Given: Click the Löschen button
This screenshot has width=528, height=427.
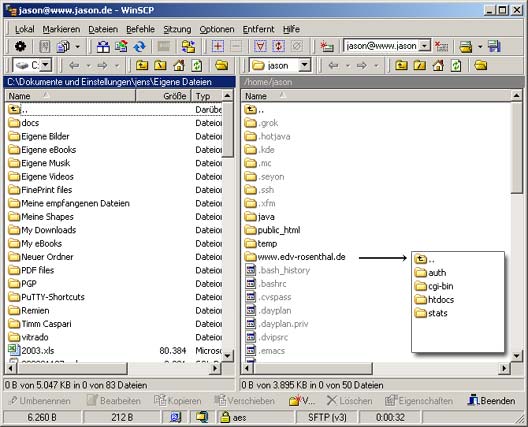Looking at the screenshot, I should tap(350, 400).
